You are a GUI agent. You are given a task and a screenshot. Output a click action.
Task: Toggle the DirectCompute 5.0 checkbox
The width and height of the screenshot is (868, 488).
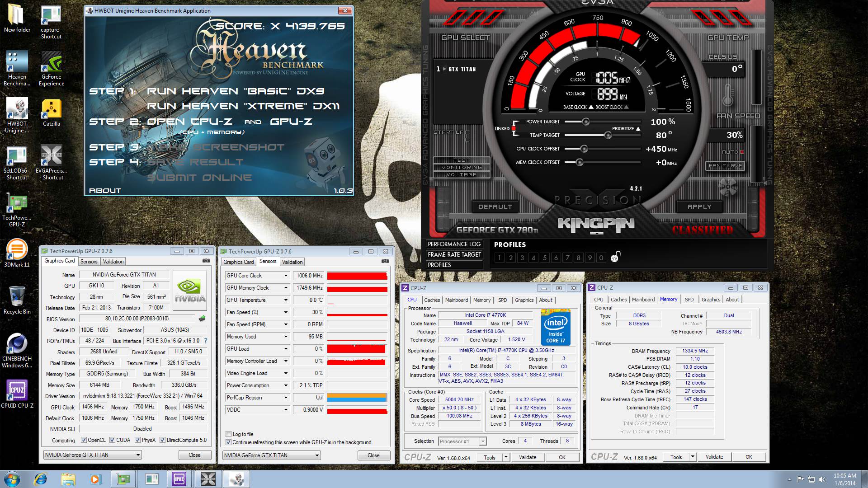click(162, 440)
